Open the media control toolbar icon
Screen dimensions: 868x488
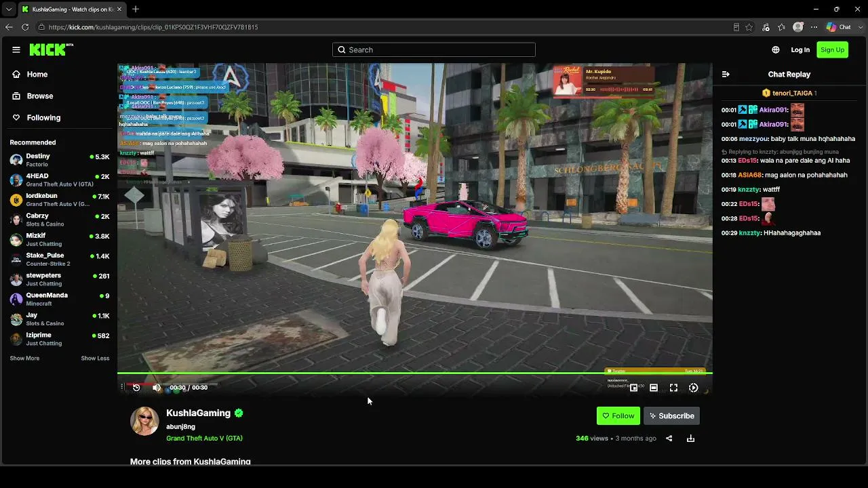coord(766,27)
